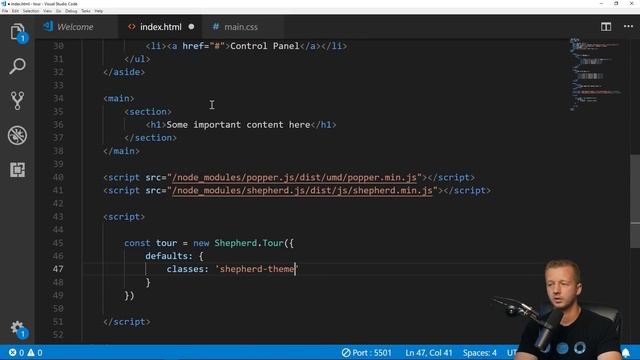Viewport: 640px width, 360px height.
Task: Open the Debug view (crossed-out bug icon)
Action: (18, 135)
